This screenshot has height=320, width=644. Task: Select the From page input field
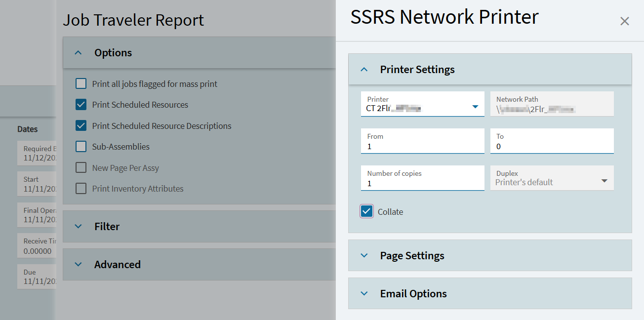(422, 145)
